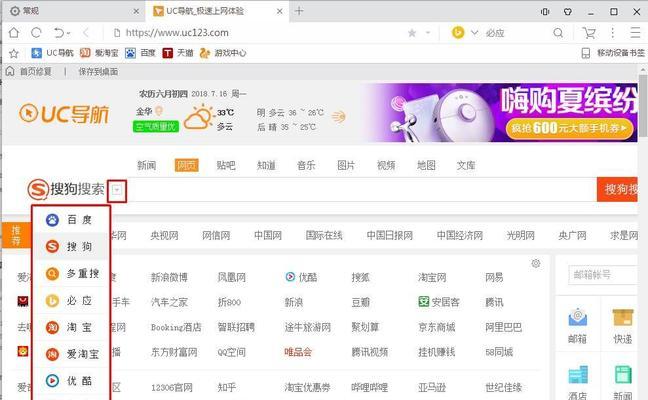648x400 pixels.
Task: Open the 百度 bookmark
Action: point(141,53)
